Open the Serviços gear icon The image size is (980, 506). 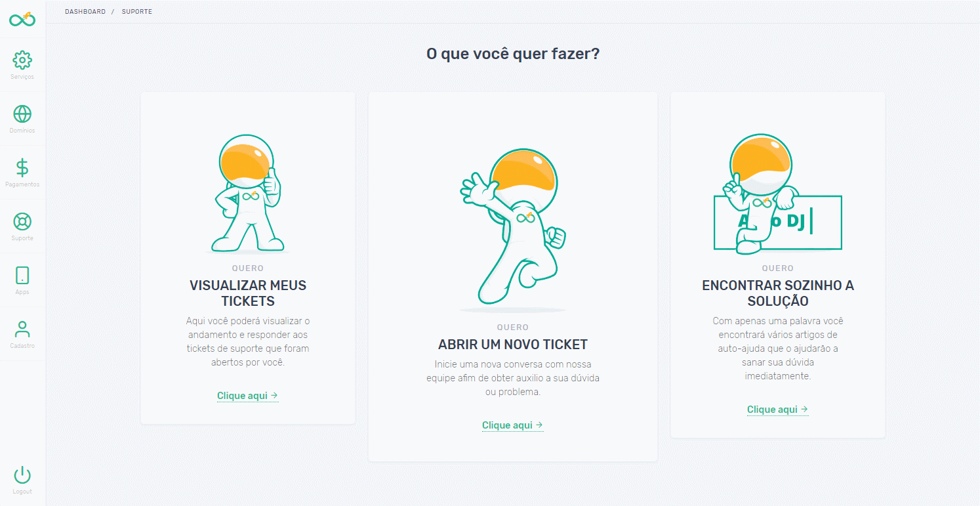[x=22, y=60]
